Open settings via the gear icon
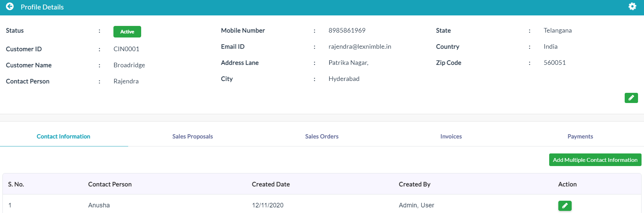This screenshot has height=213, width=644. (632, 6)
